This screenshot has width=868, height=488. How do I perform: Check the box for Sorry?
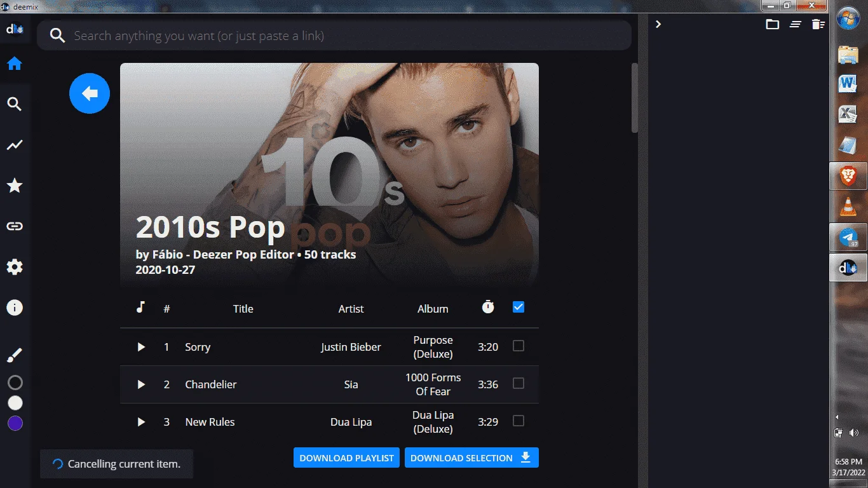(519, 346)
